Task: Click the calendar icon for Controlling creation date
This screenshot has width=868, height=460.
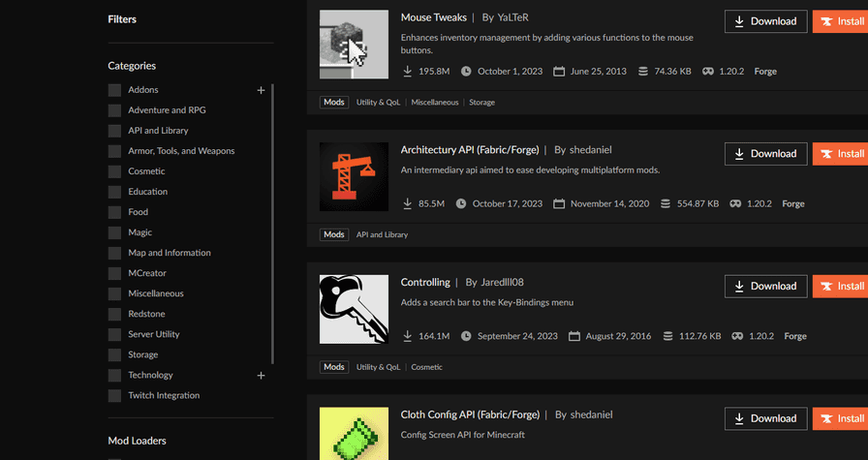Action: (x=574, y=337)
